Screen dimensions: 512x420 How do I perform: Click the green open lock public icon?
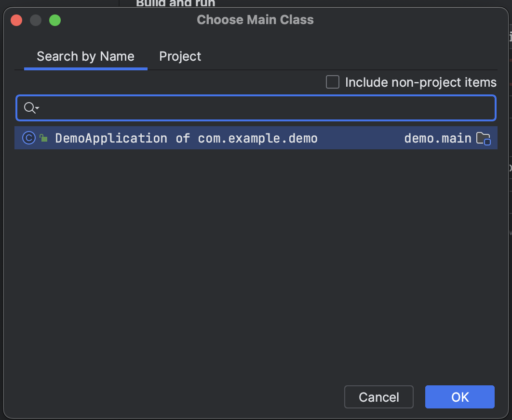coord(43,138)
